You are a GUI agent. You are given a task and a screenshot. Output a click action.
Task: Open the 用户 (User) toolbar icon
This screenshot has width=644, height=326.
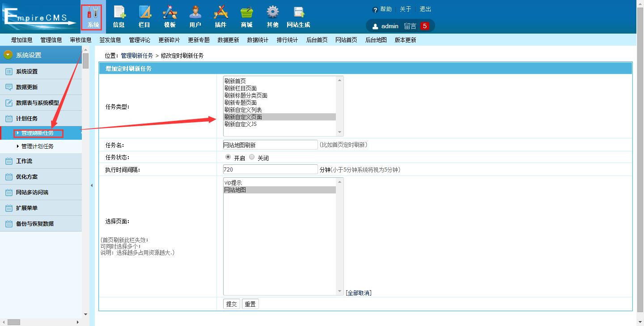[195, 17]
